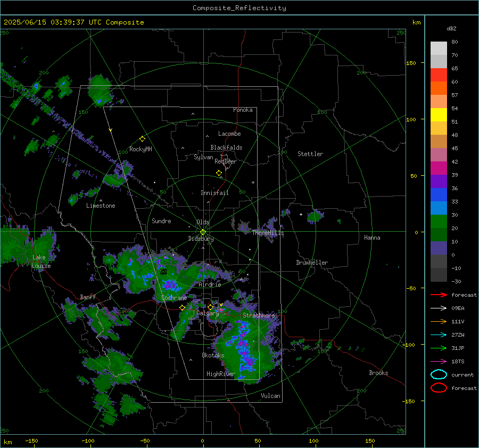
Task: Click the current legend label
Action: click(463, 375)
